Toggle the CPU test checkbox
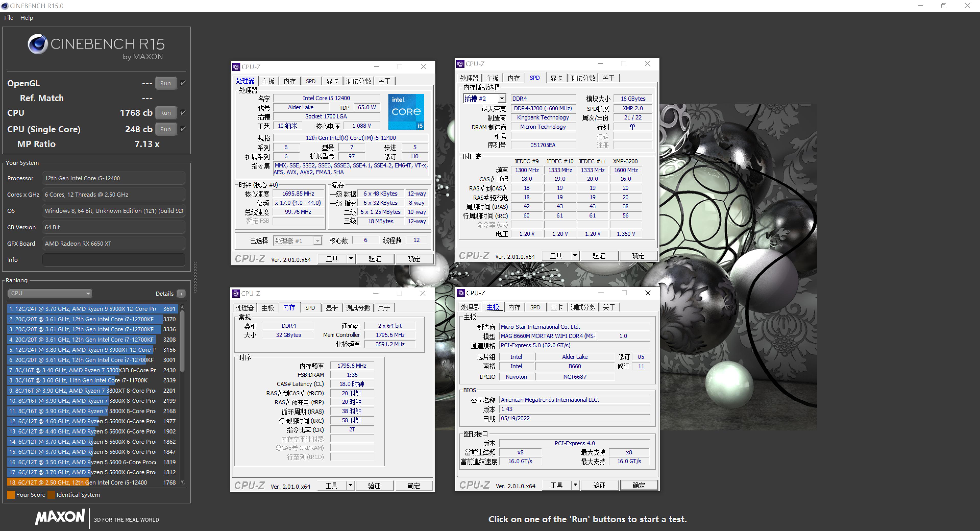This screenshot has height=531, width=980. point(183,113)
